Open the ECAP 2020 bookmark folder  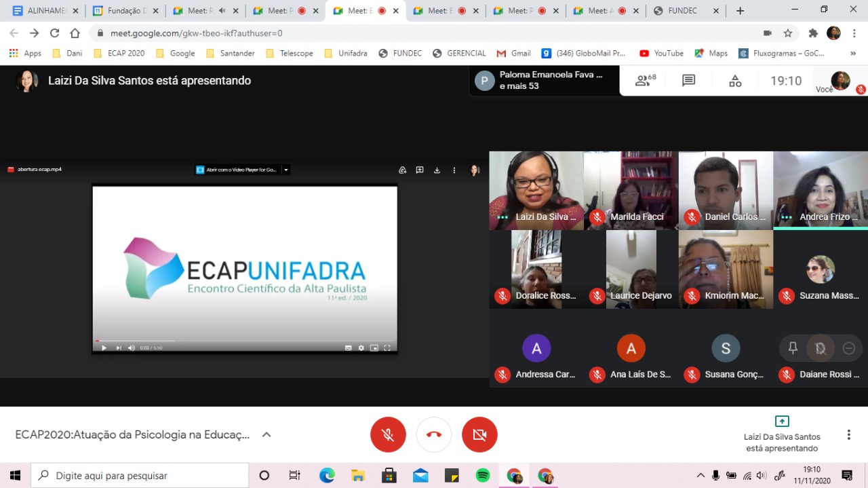[x=119, y=53]
